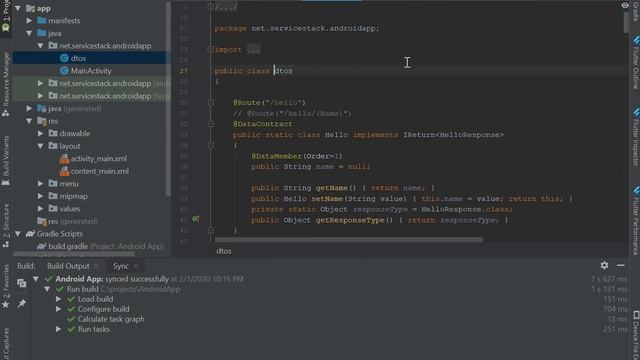Image resolution: width=640 pixels, height=360 pixels.
Task: Click the build.gradle file icon
Action: coord(41,247)
